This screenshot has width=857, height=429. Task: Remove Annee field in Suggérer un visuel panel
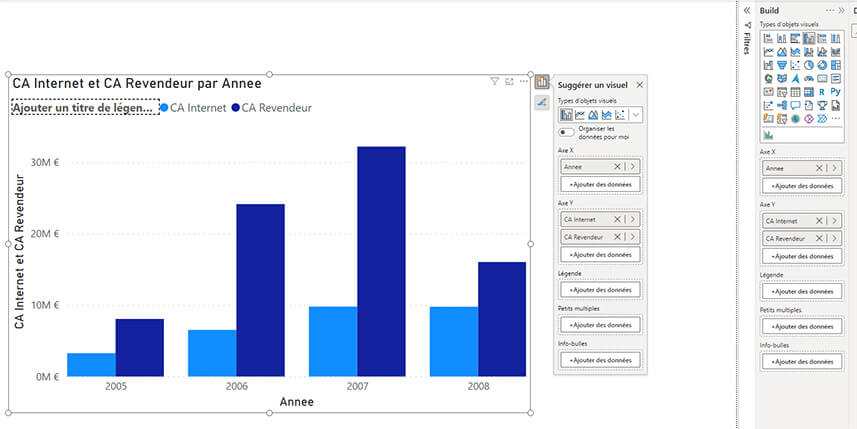click(617, 167)
